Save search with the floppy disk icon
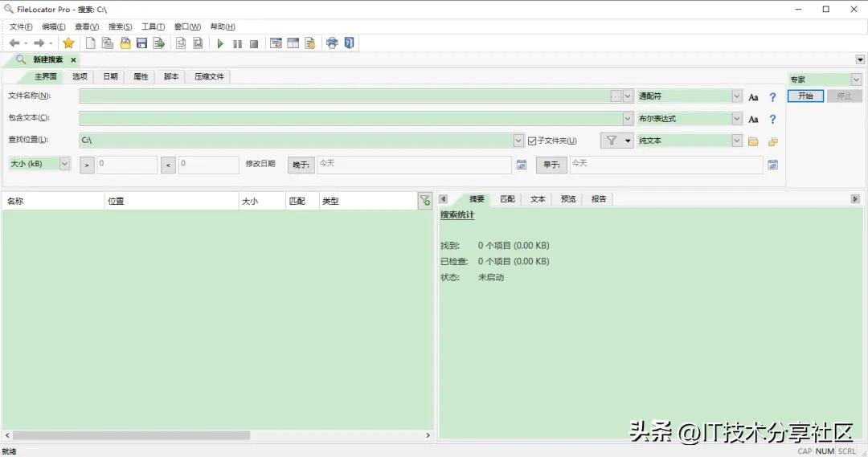Screen dimensions: 868x457 click(x=141, y=43)
